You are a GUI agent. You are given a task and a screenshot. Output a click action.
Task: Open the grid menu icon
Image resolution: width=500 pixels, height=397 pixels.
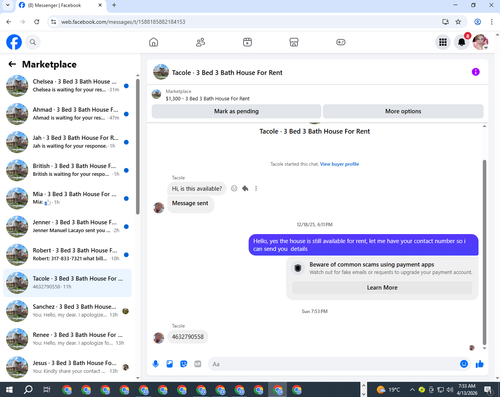(x=443, y=42)
